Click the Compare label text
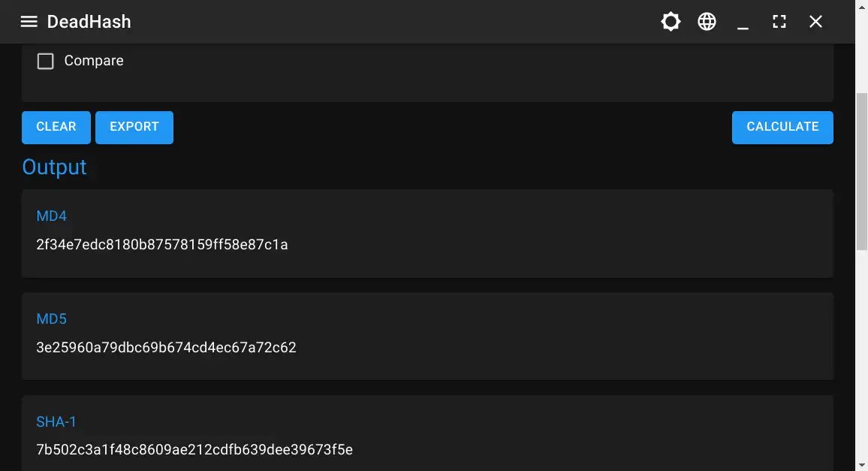Image resolution: width=868 pixels, height=471 pixels. point(93,61)
